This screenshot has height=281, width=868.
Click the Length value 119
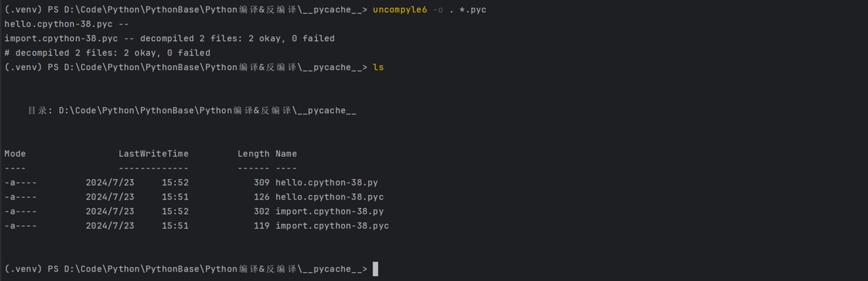[262, 226]
